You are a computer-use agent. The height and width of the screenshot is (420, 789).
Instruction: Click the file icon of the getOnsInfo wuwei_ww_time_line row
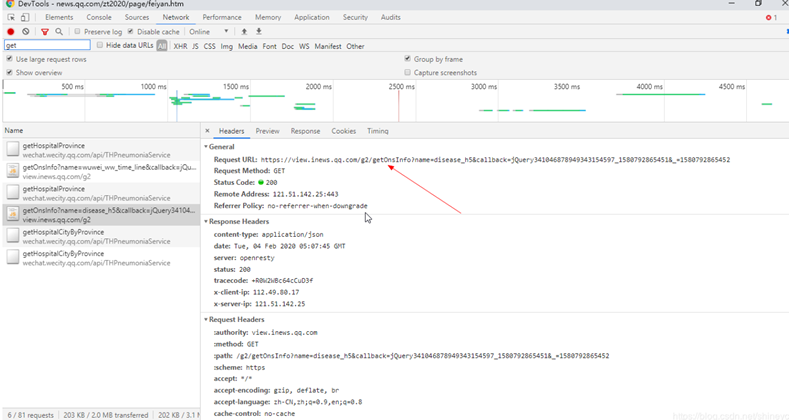tap(13, 171)
